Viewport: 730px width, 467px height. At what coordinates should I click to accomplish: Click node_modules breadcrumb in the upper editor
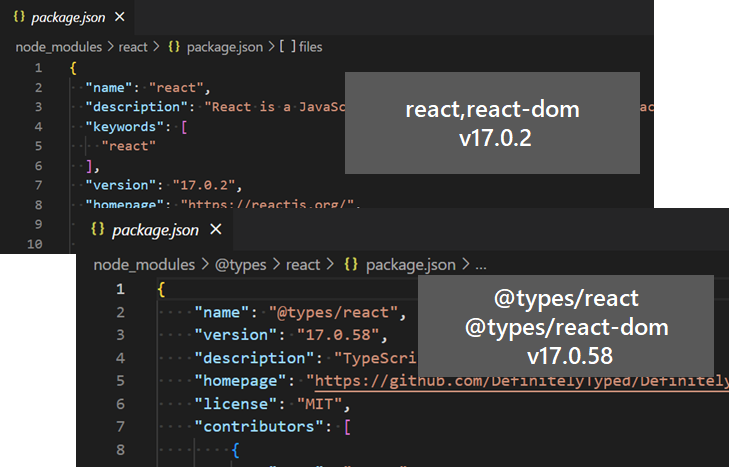[x=59, y=47]
